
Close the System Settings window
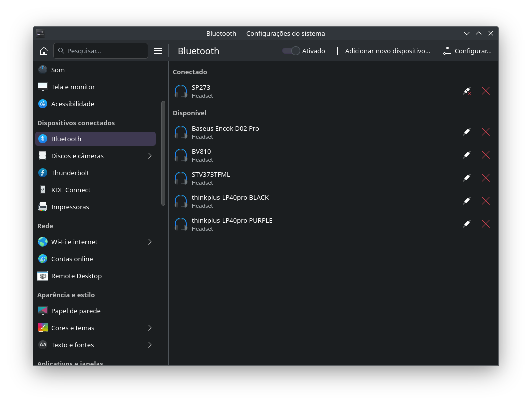[491, 33]
